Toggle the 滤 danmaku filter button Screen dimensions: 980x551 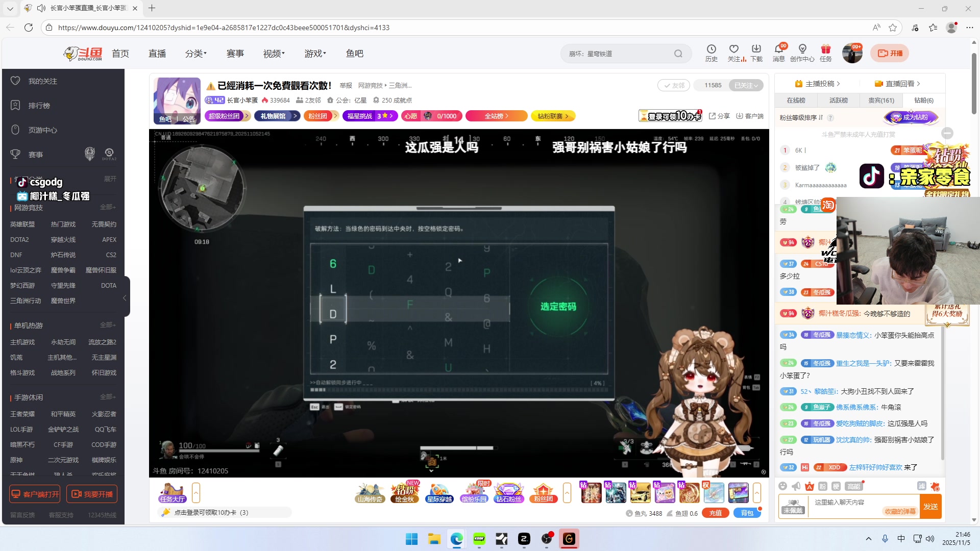[921, 486]
